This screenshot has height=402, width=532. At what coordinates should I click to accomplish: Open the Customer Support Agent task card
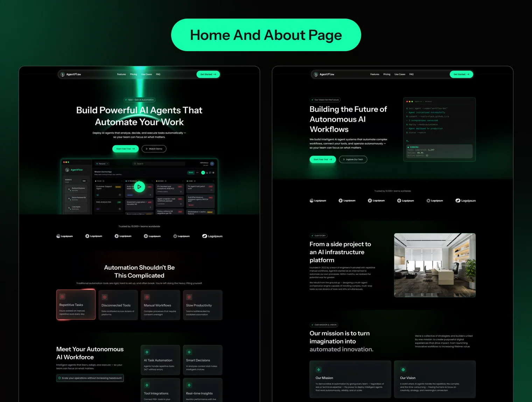(x=109, y=190)
